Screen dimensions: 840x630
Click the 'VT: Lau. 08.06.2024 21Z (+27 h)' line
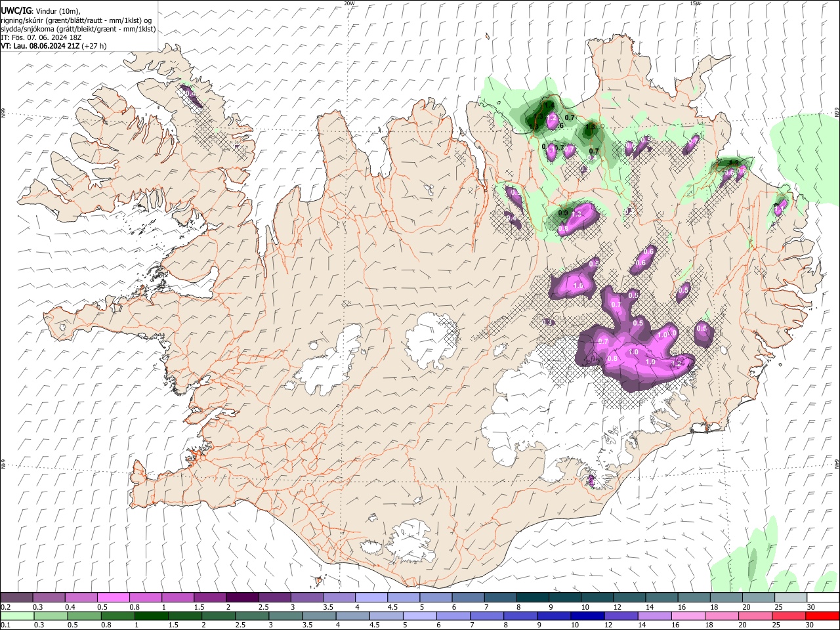point(54,46)
